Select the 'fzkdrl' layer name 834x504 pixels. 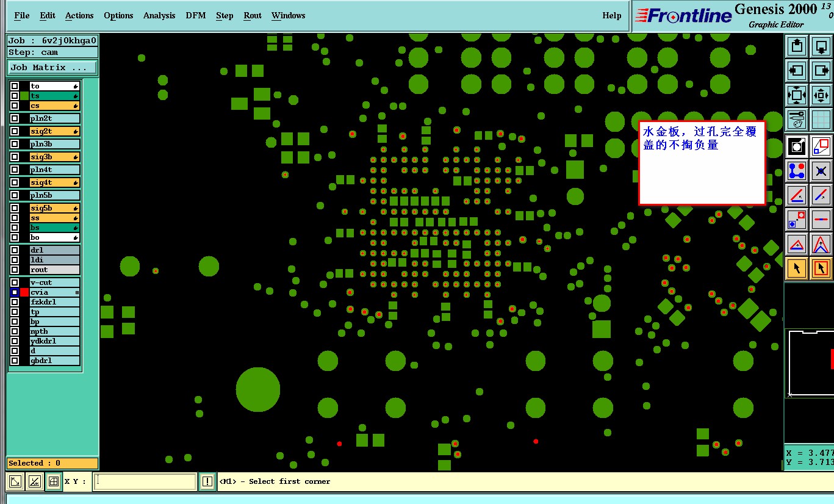pyautogui.click(x=55, y=302)
